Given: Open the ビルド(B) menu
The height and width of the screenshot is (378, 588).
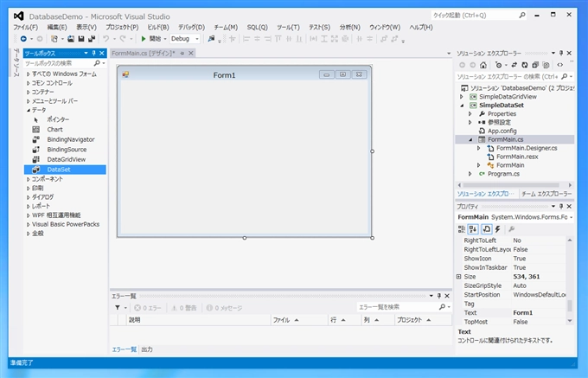Looking at the screenshot, I should point(158,28).
